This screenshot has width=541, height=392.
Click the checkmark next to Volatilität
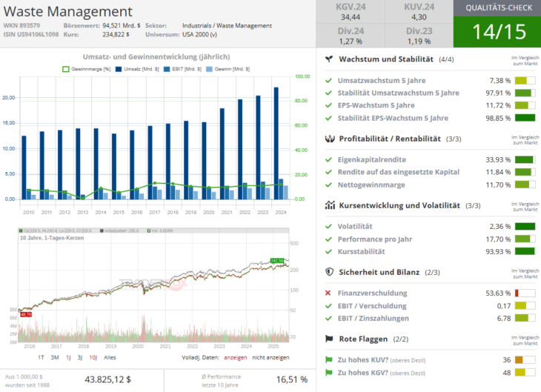[328, 227]
